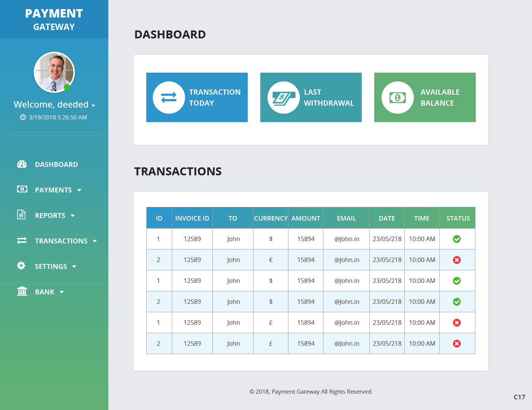Expand the Bank submenu arrow
532x410 pixels.
pyautogui.click(x=62, y=292)
